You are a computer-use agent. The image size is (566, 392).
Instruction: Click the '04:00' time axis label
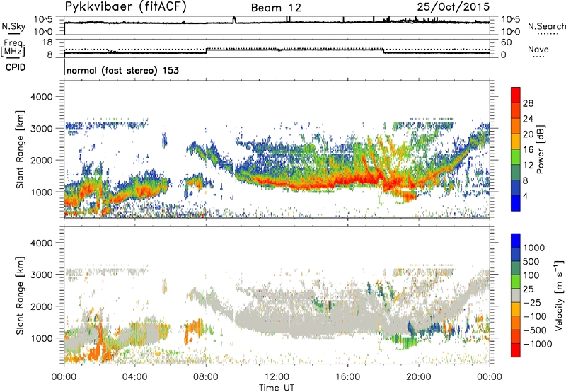[x=135, y=377]
